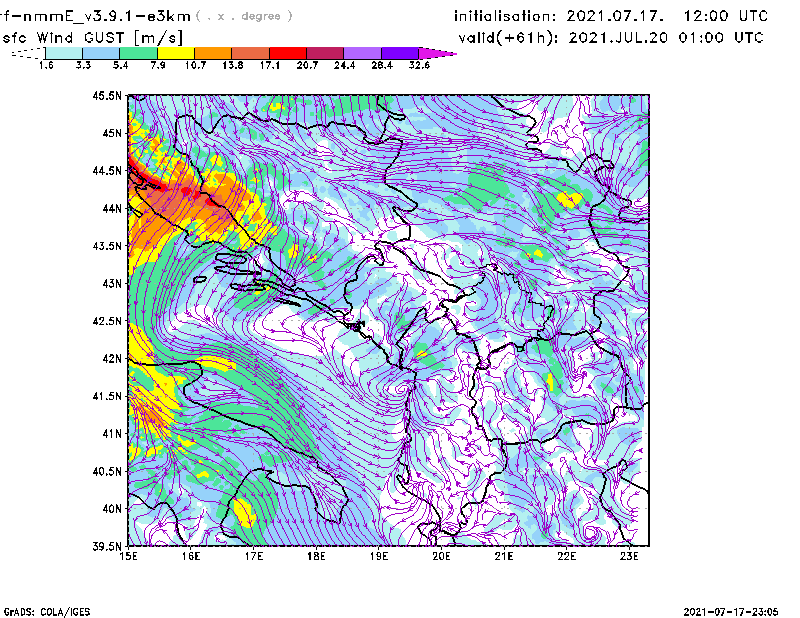Click the 44N latitude label
The image size is (800, 618).
tap(112, 208)
